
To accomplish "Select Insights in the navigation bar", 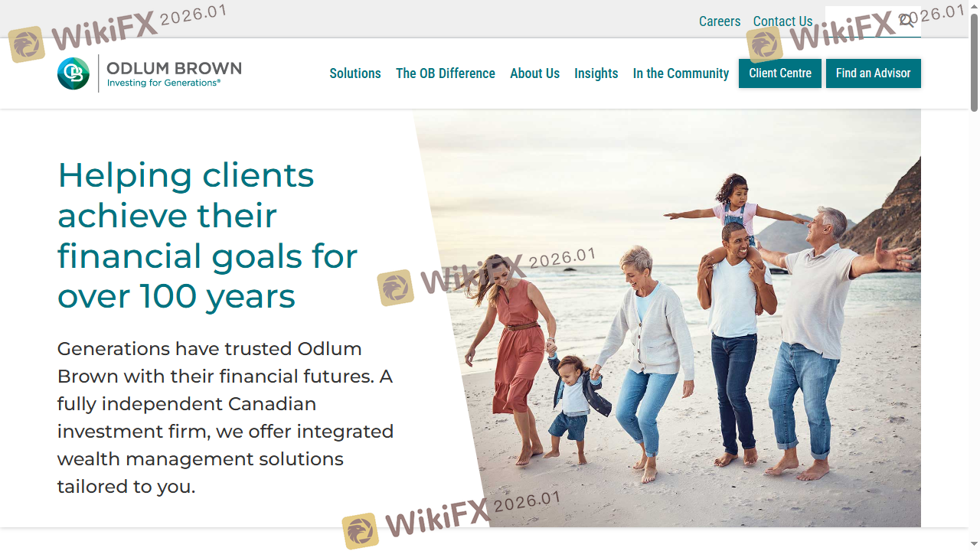I will [x=596, y=73].
